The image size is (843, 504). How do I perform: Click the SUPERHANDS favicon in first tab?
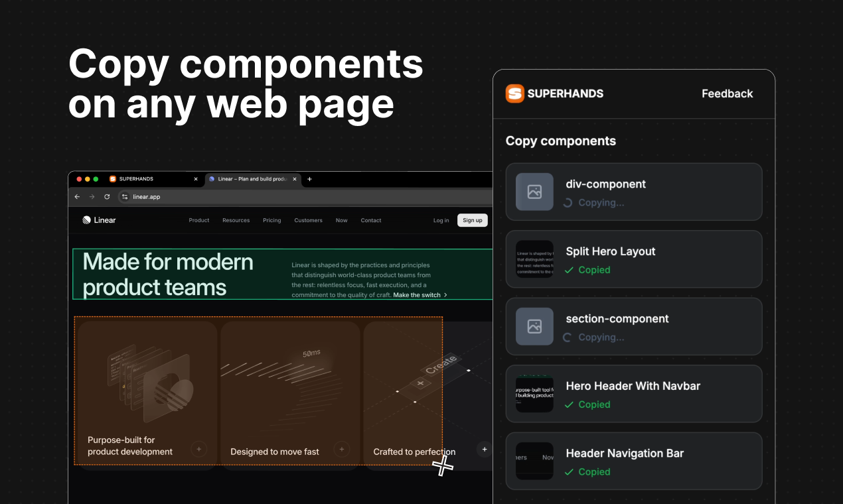pyautogui.click(x=113, y=179)
